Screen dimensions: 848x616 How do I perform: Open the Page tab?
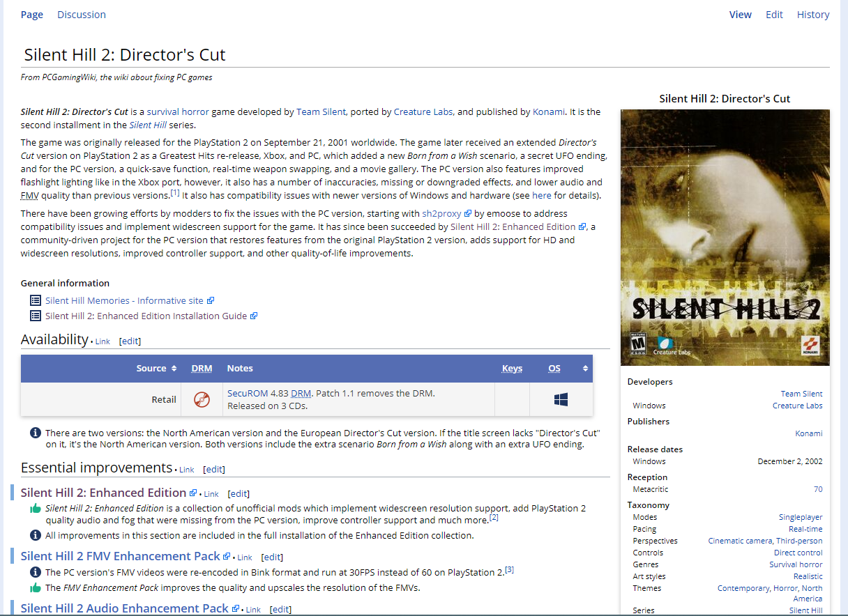point(32,15)
